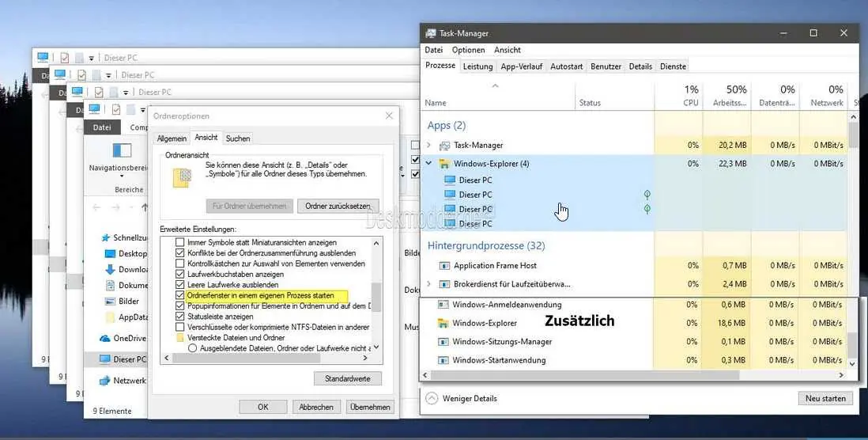The height and width of the screenshot is (440, 868).
Task: Click the Versteckte Dateien und Ordner folder icon
Action: 180,337
